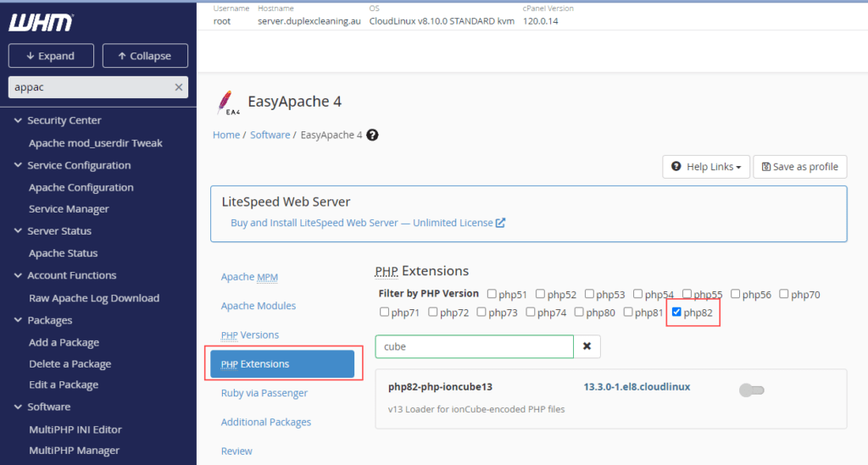Screen dimensions: 868x465
Task: Check the php56 filter checkbox
Action: coord(735,294)
